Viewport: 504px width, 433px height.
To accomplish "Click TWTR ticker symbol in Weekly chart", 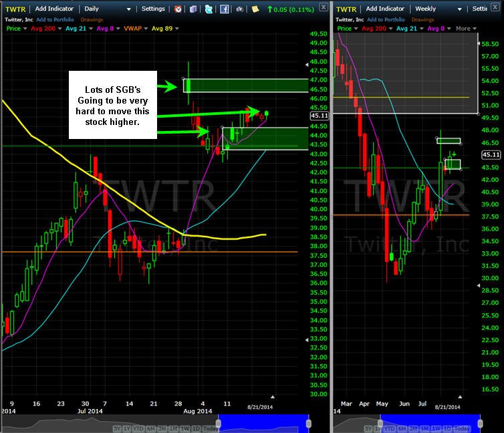I will pos(346,9).
